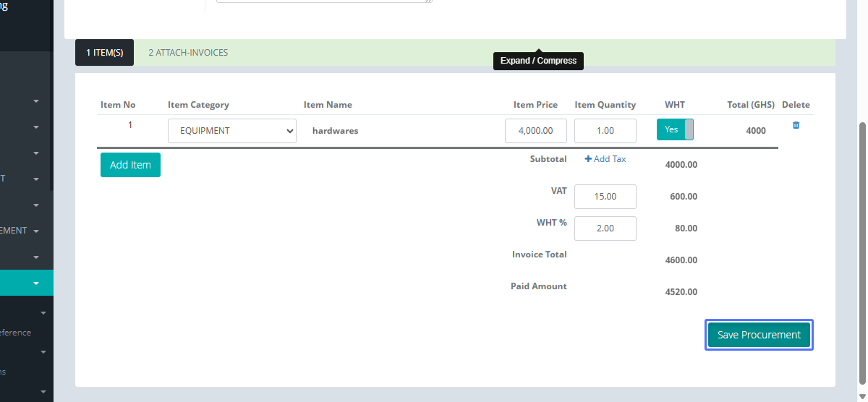868x402 pixels.
Task: Save the procurement
Action: 759,335
